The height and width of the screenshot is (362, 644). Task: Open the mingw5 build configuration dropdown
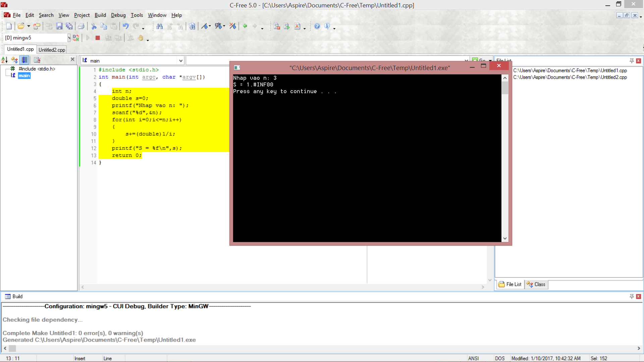click(69, 38)
